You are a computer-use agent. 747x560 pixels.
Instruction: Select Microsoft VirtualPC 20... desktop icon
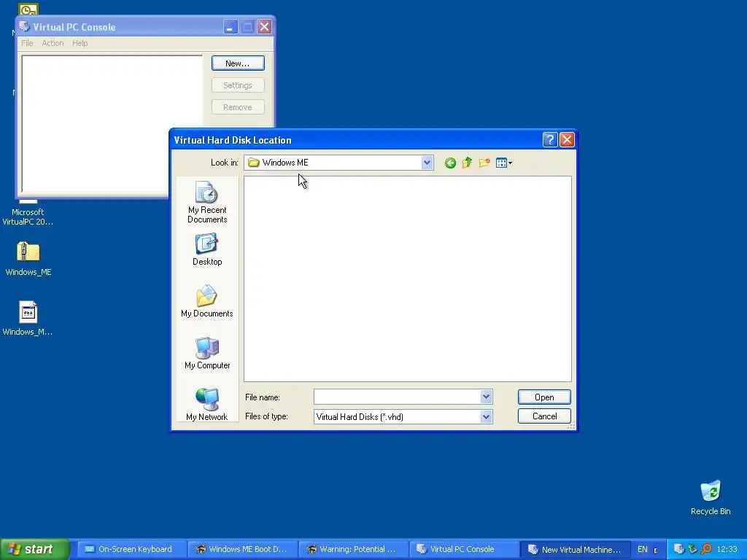click(x=28, y=214)
